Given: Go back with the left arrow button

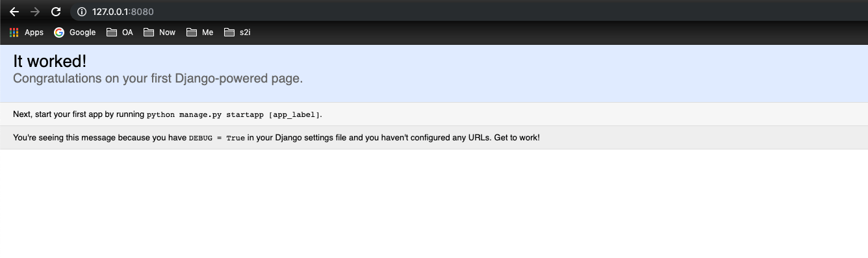Looking at the screenshot, I should tap(14, 12).
